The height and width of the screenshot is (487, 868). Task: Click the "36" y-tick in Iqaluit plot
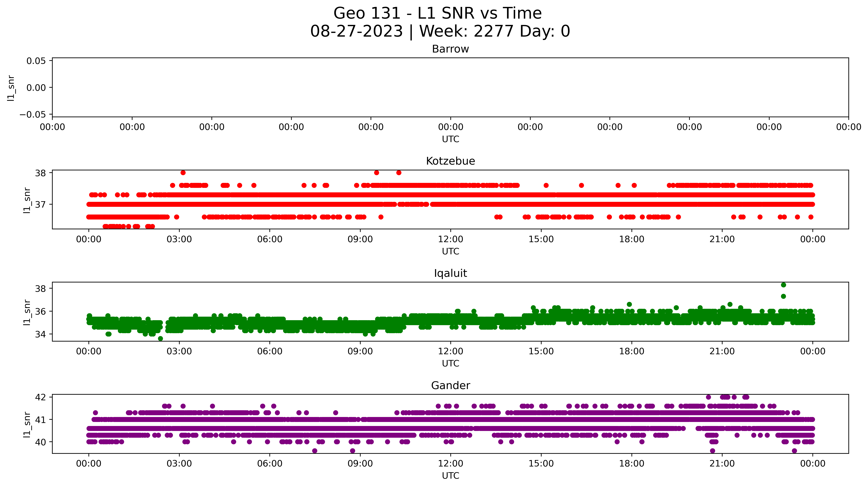pos(40,311)
